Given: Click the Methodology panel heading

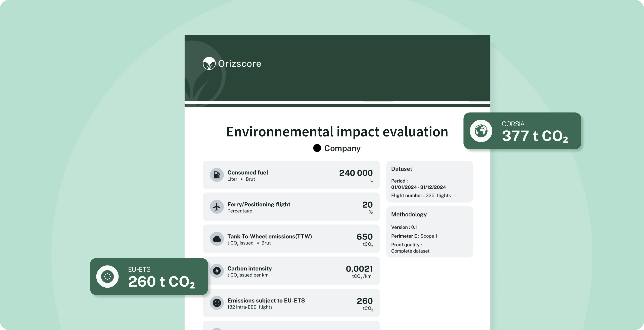Looking at the screenshot, I should point(409,214).
